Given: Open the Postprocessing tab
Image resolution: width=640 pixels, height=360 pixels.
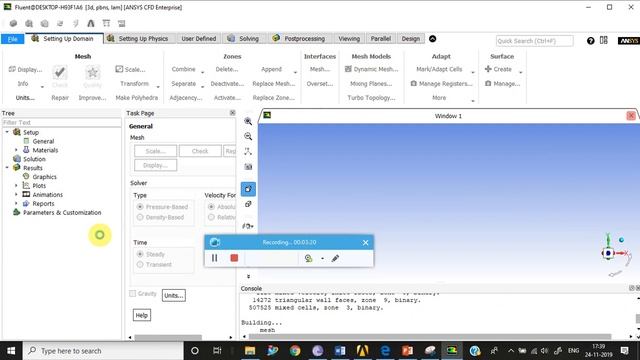Looking at the screenshot, I should click(300, 39).
